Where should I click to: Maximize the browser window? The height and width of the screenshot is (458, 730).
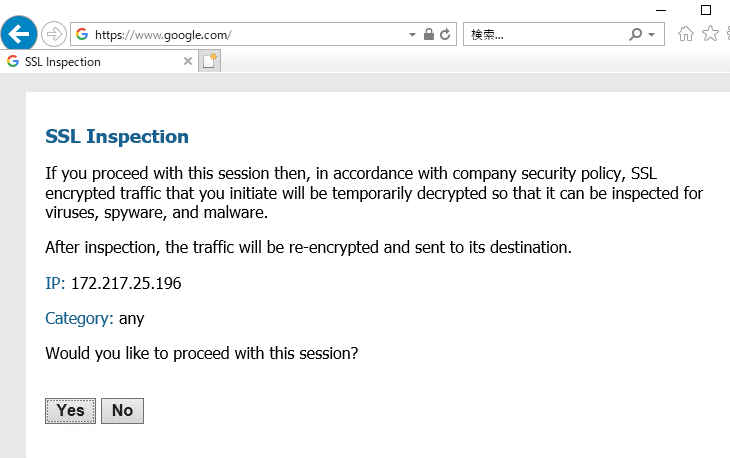point(706,10)
